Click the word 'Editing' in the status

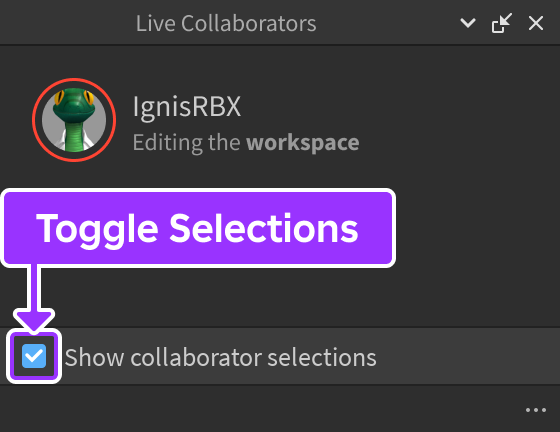click(168, 143)
